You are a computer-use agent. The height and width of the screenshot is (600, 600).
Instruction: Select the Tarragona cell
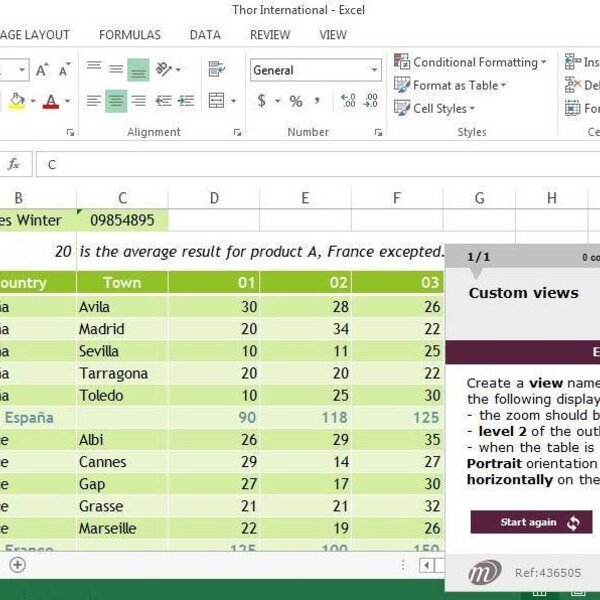(x=122, y=373)
